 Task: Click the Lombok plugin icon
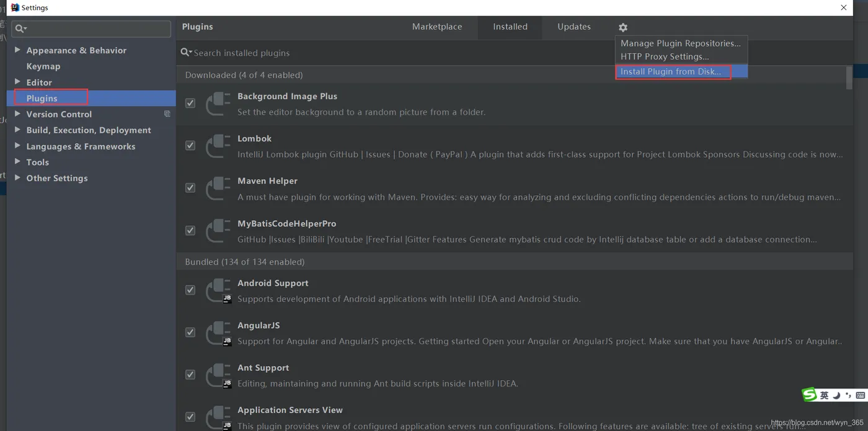tap(218, 146)
